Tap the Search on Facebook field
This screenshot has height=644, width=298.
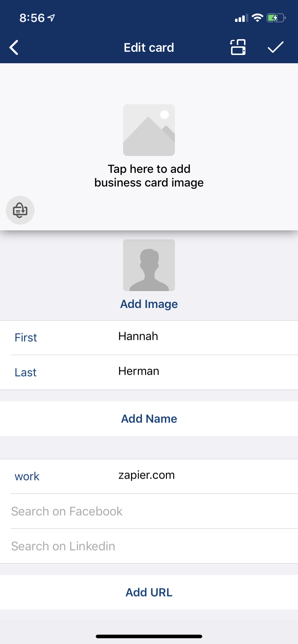click(67, 511)
